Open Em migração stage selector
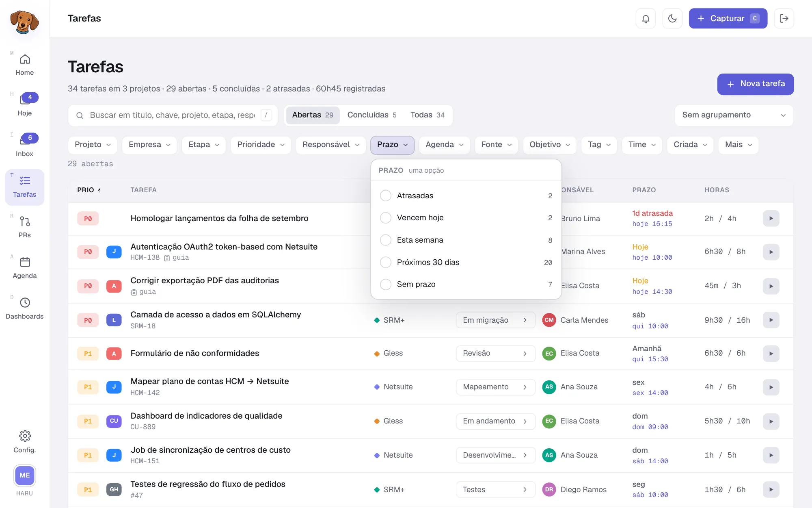 tap(495, 320)
